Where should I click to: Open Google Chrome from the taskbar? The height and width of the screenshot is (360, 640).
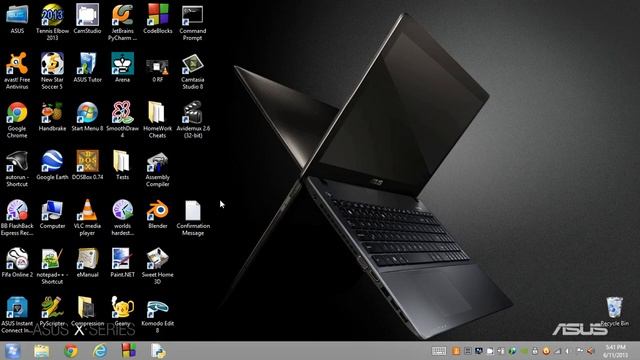coord(71,351)
